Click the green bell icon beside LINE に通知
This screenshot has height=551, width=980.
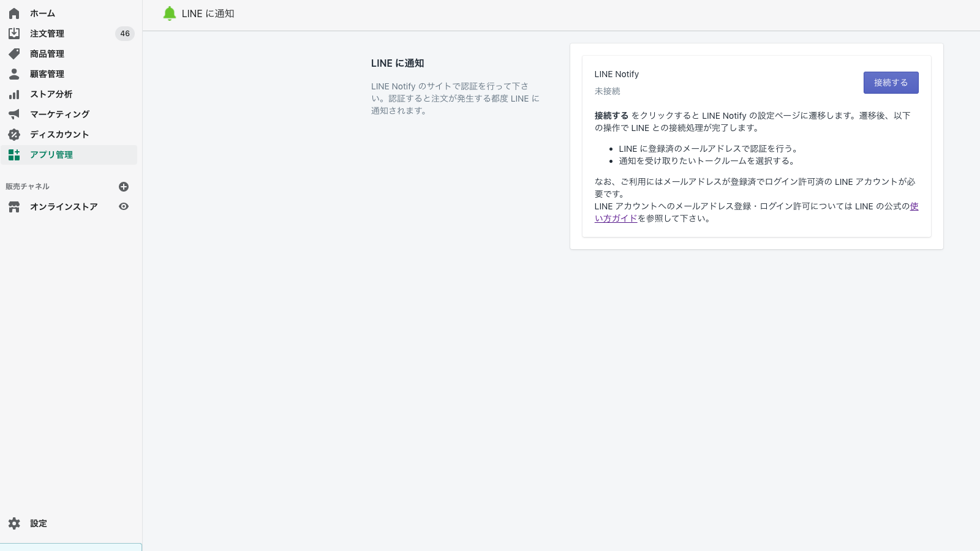pyautogui.click(x=170, y=13)
